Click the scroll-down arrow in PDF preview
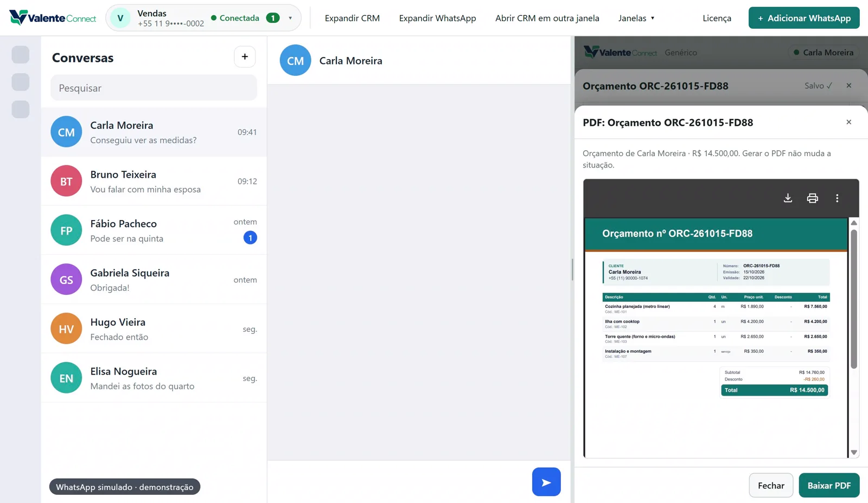The height and width of the screenshot is (503, 868). pyautogui.click(x=854, y=452)
